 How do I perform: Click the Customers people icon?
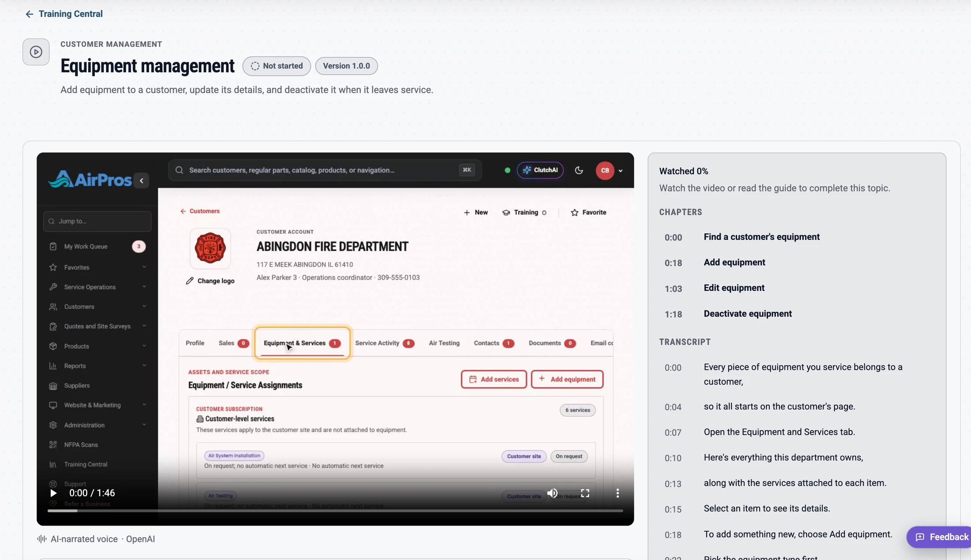pyautogui.click(x=53, y=307)
